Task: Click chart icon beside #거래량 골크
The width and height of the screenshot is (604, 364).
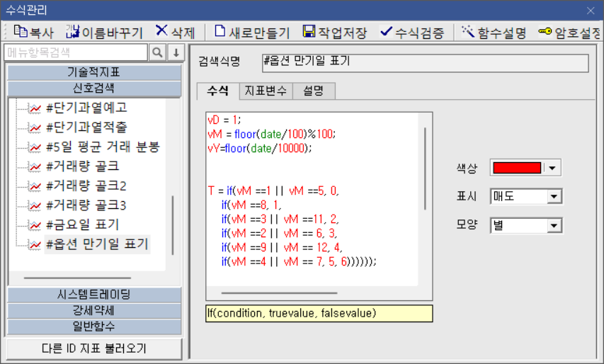Action: [35, 167]
